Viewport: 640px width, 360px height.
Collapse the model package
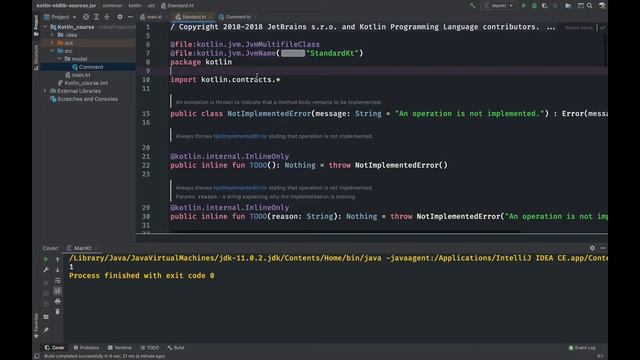[60, 59]
